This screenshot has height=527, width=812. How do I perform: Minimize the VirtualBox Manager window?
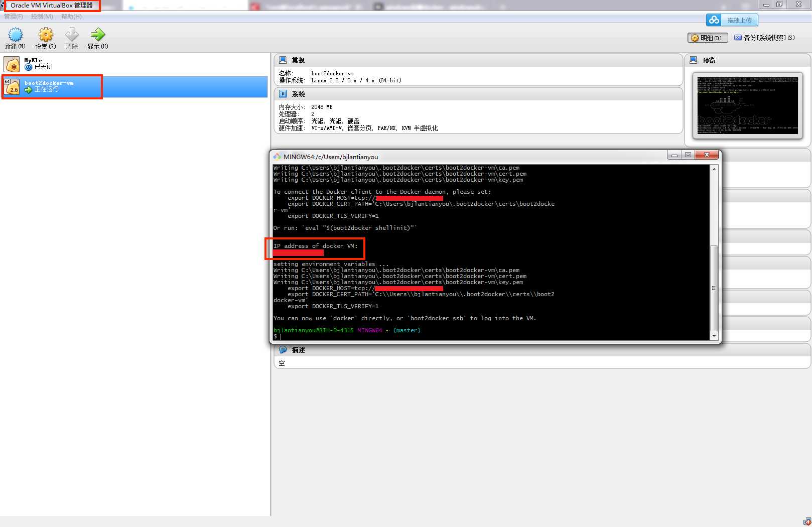pyautogui.click(x=766, y=5)
